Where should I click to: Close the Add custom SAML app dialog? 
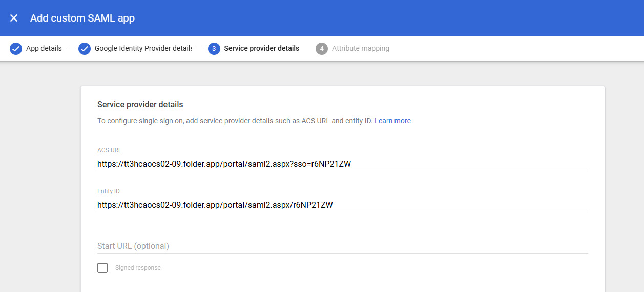14,18
